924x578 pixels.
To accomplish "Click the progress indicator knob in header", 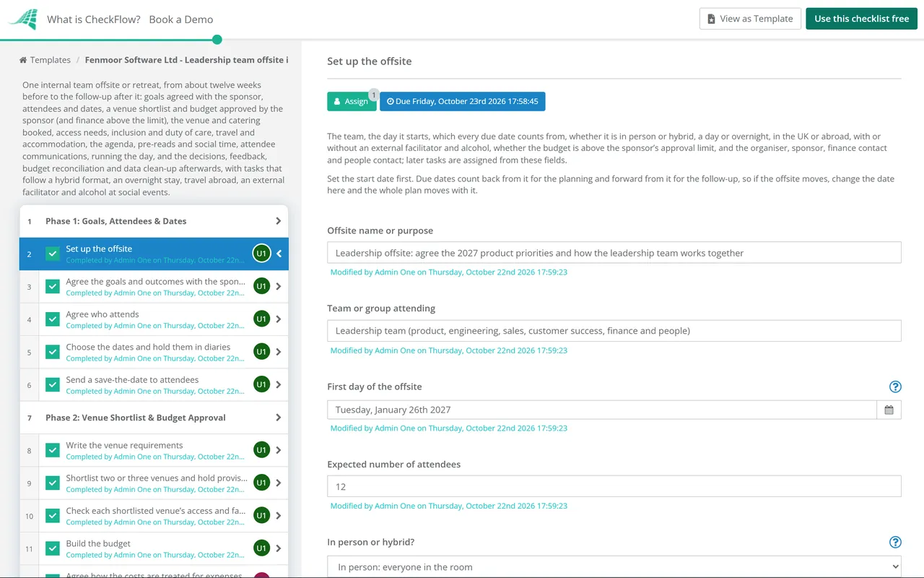I will click(x=217, y=40).
